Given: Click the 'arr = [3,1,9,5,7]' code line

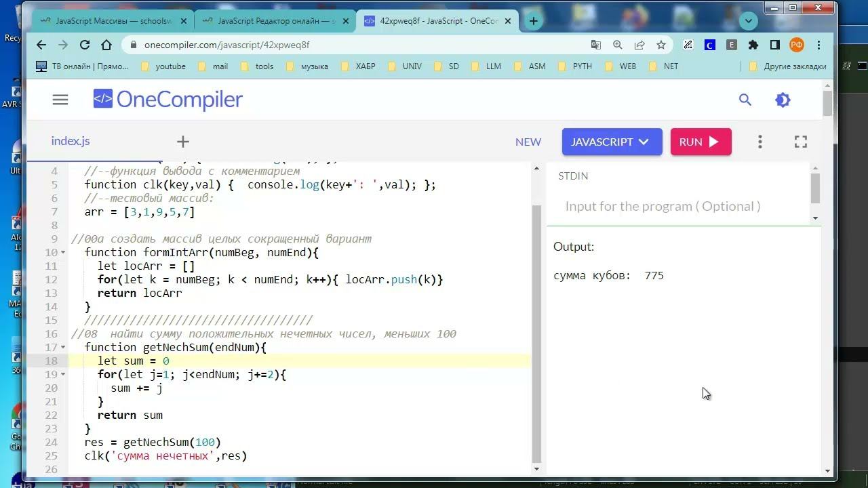Looking at the screenshot, I should pyautogui.click(x=140, y=212).
